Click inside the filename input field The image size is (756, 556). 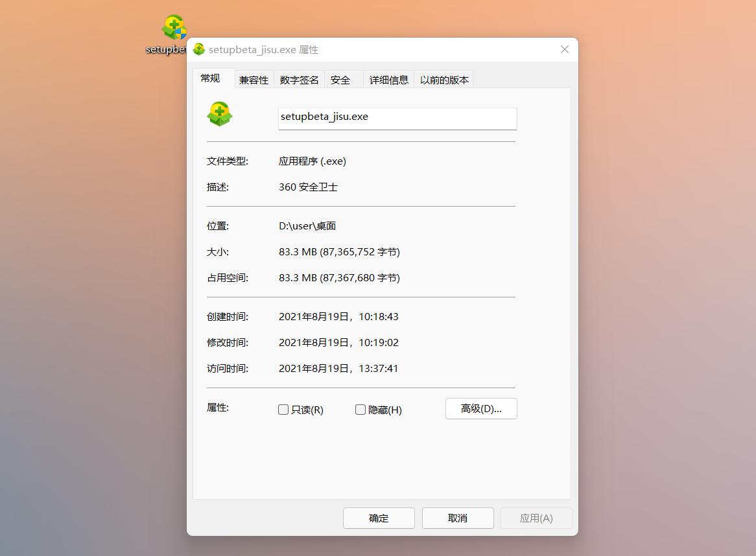(397, 117)
